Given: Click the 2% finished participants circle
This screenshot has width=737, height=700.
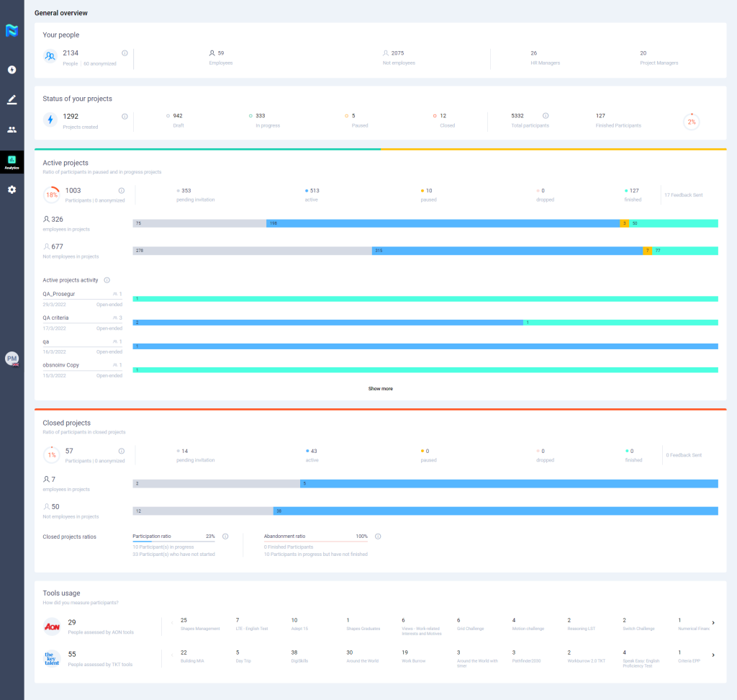Looking at the screenshot, I should coord(691,122).
